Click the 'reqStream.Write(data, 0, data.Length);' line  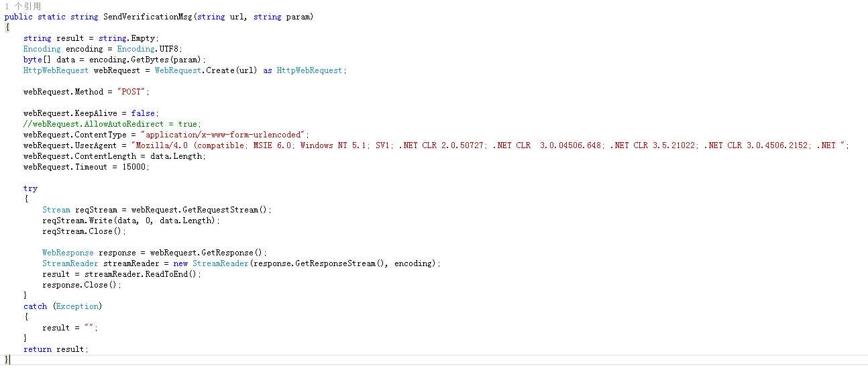click(x=131, y=221)
